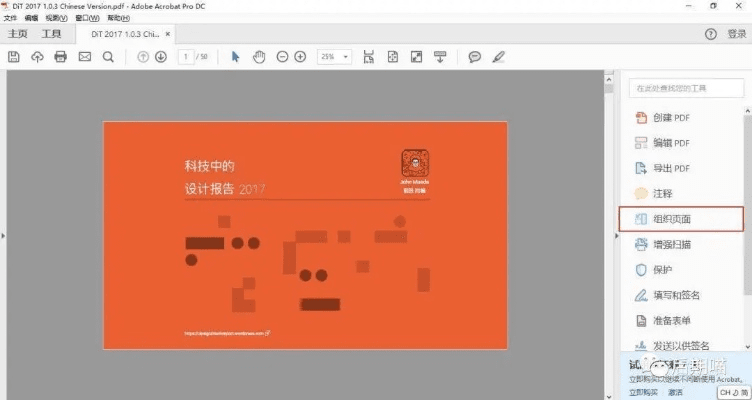Send file by email envelope icon
Screen dimensions: 752x400
[x=84, y=57]
